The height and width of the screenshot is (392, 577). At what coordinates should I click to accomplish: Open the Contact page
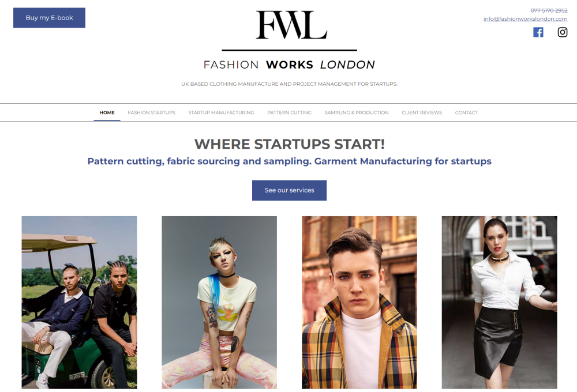466,112
